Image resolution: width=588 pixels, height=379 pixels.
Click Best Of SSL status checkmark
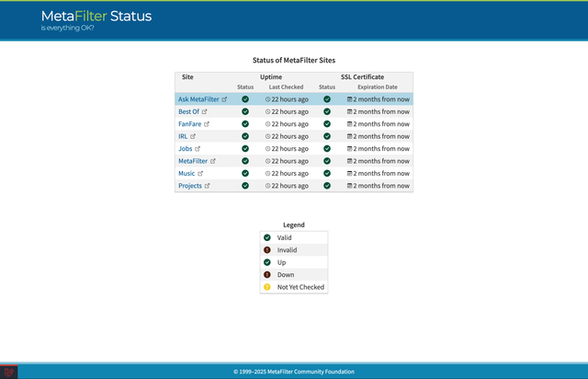[327, 111]
